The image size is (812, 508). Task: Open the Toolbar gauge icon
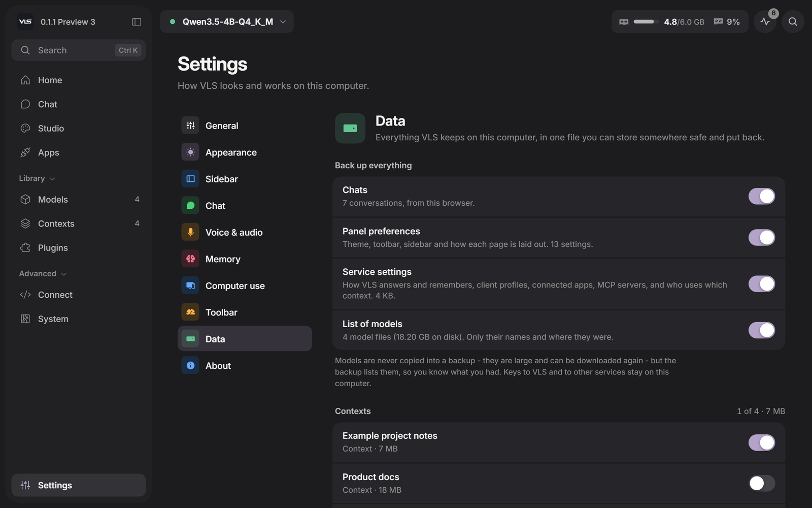tap(190, 312)
